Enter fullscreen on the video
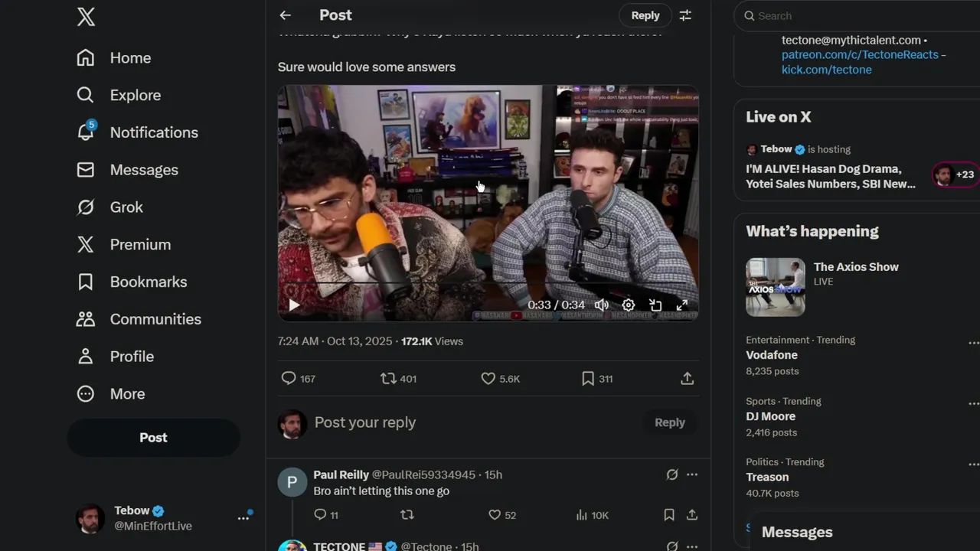Image resolution: width=980 pixels, height=551 pixels. pyautogui.click(x=681, y=305)
